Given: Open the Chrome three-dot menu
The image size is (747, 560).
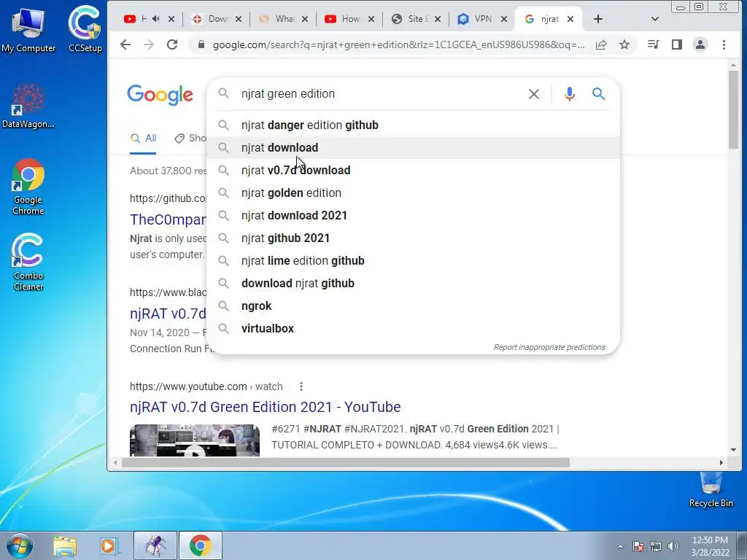Looking at the screenshot, I should coord(724,44).
